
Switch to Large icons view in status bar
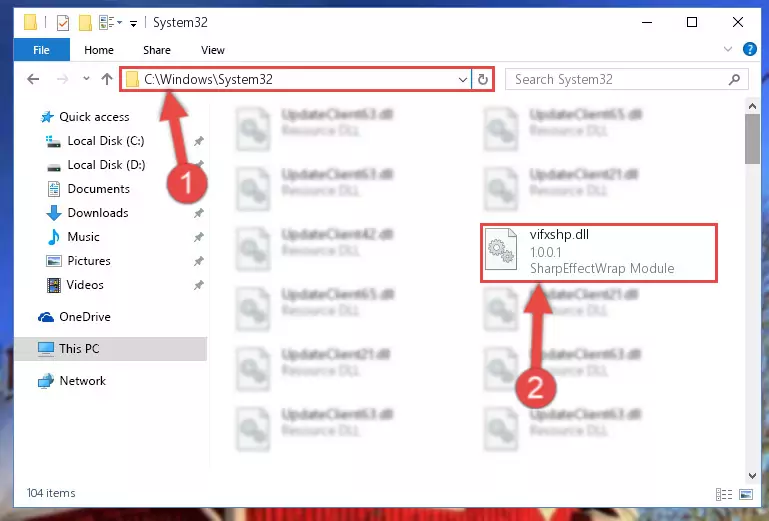pos(746,494)
